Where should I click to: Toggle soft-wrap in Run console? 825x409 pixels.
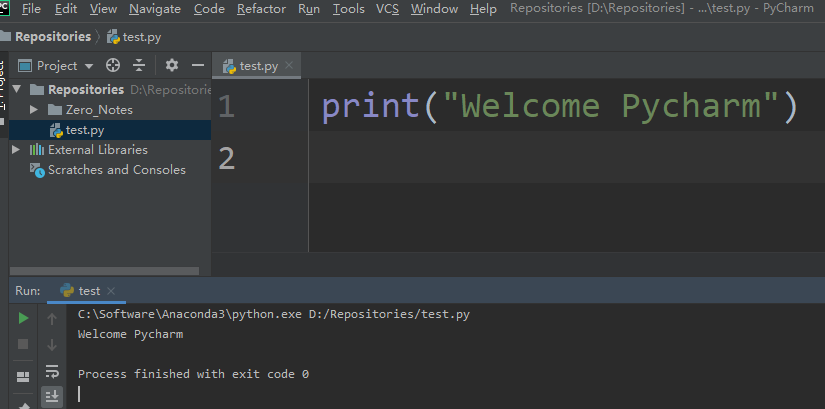point(52,372)
